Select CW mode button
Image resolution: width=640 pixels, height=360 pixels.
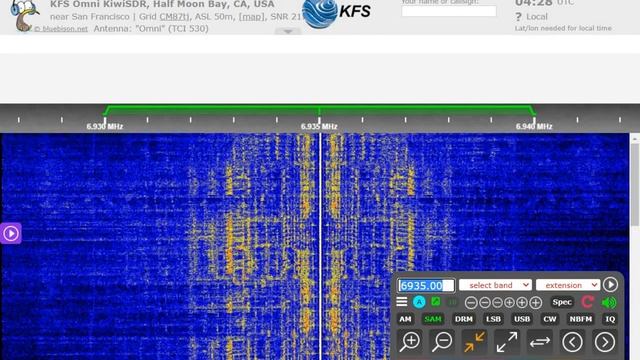point(549,319)
